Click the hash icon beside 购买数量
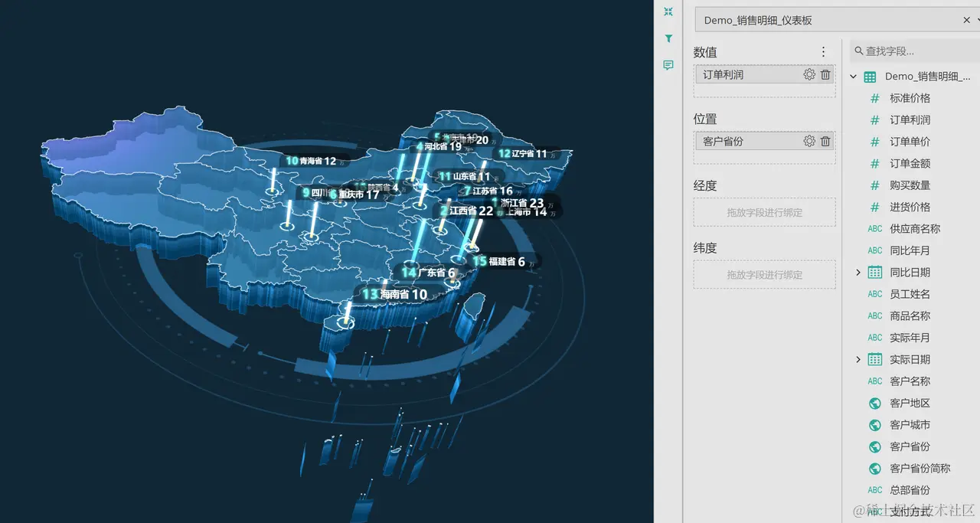This screenshot has width=980, height=523. (875, 185)
